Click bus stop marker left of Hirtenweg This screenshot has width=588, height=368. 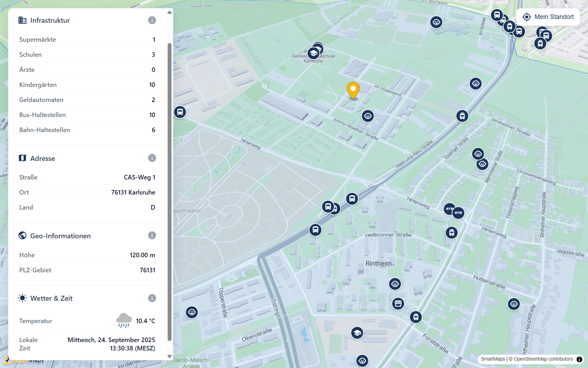180,112
